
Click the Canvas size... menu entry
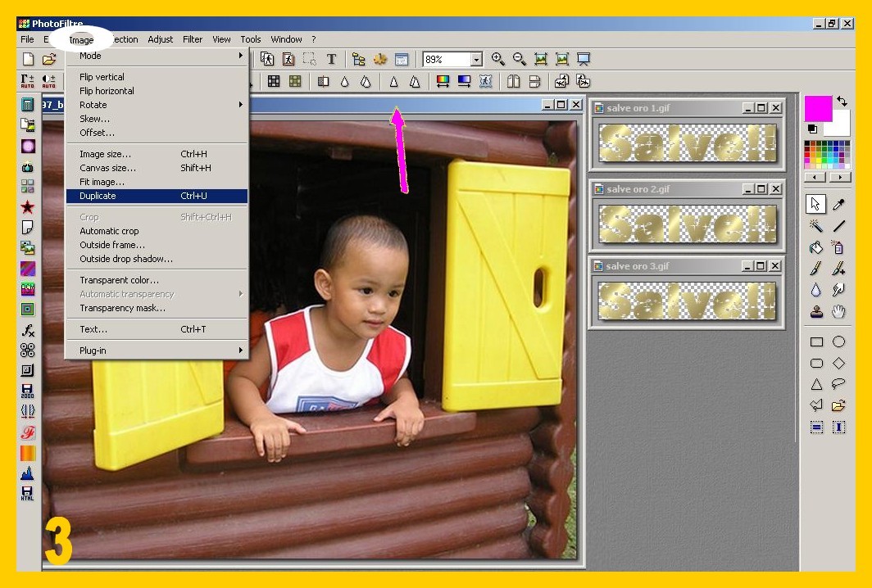(x=108, y=168)
